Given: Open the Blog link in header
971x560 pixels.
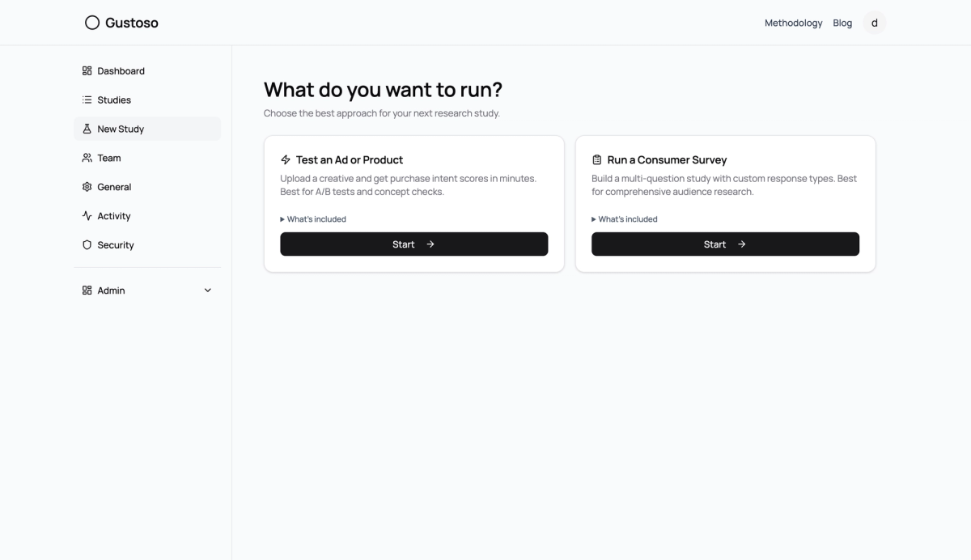Looking at the screenshot, I should [x=842, y=23].
